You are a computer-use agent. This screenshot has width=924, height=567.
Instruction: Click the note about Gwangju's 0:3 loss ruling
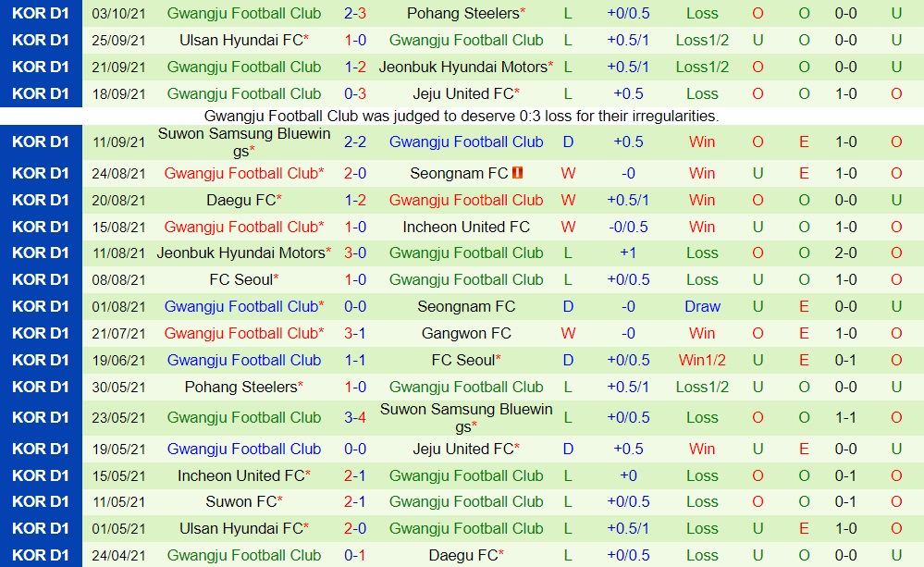(462, 117)
